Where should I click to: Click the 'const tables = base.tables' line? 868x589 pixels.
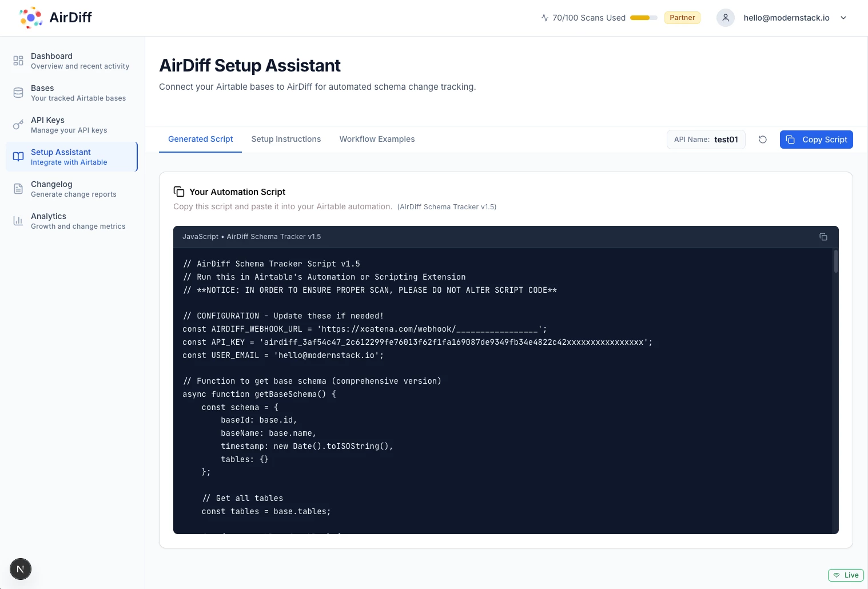[266, 511]
